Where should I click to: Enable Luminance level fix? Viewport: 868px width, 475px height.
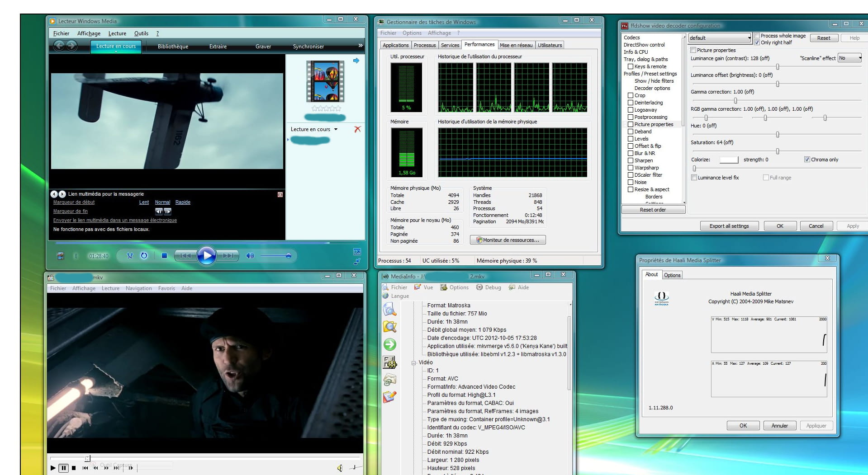pyautogui.click(x=694, y=178)
